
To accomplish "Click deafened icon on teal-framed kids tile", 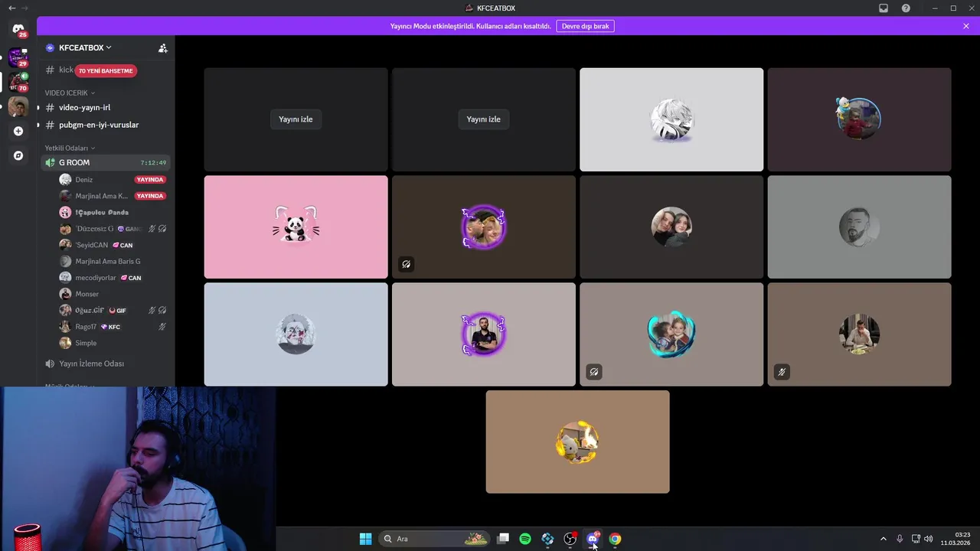I will [594, 372].
